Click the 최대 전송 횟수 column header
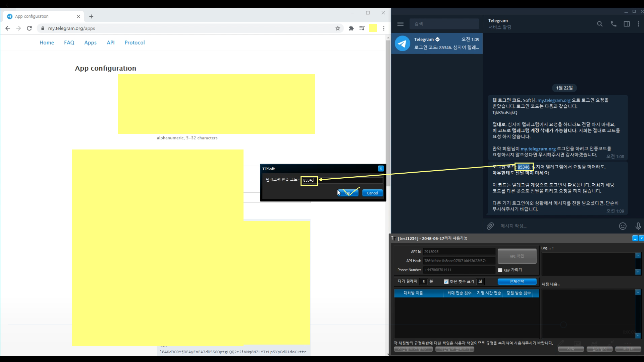The width and height of the screenshot is (644, 362). tap(459, 293)
